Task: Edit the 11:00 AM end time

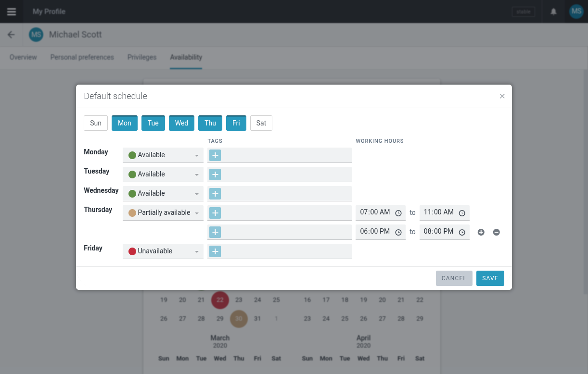Action: pos(439,212)
